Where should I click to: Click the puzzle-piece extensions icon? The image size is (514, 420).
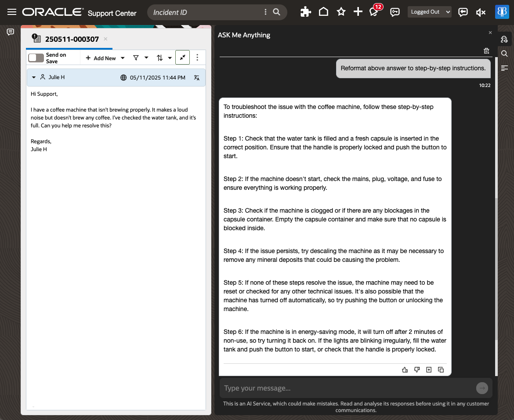tap(306, 12)
